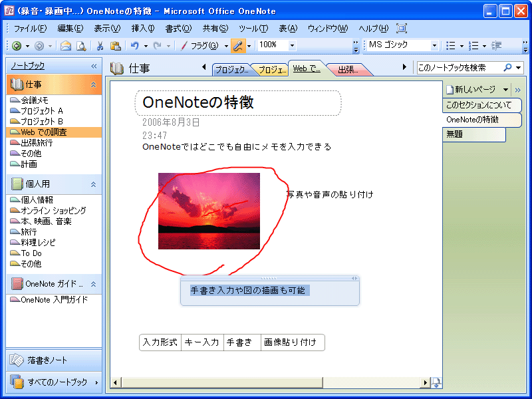This screenshot has height=399, width=532.
Task: Click the email page envelope icon
Action: click(x=66, y=46)
